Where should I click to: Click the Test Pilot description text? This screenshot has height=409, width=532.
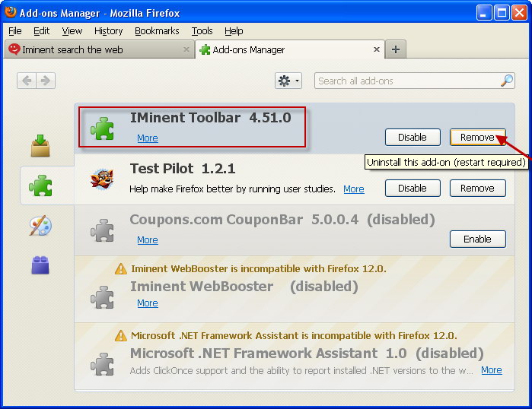(232, 189)
